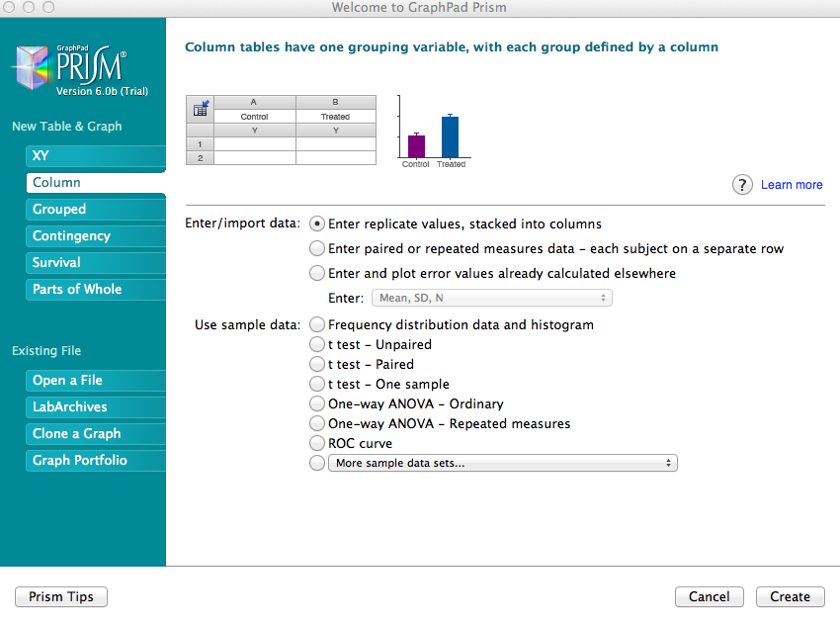
Task: Click the Prism Tips button
Action: [x=61, y=597]
